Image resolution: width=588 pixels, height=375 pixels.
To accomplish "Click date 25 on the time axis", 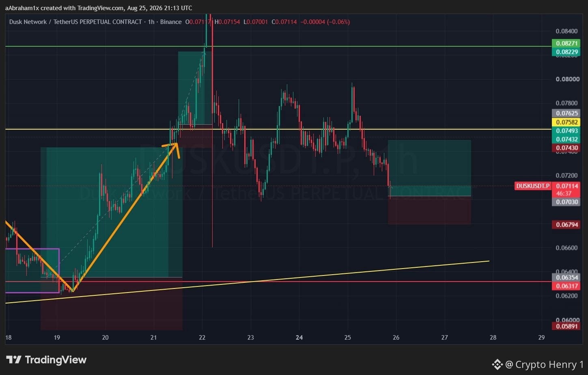I will 348,338.
